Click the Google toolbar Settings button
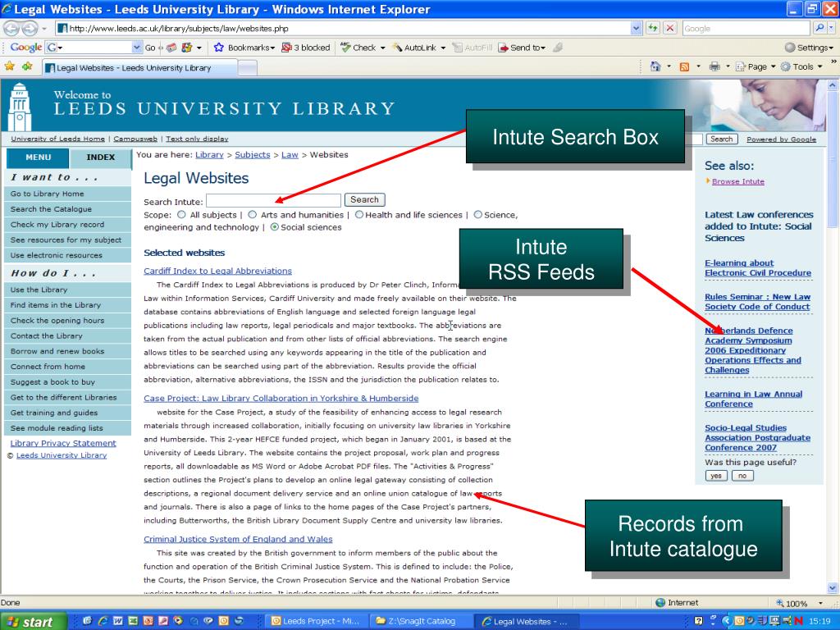This screenshot has width=840, height=630. 810,48
